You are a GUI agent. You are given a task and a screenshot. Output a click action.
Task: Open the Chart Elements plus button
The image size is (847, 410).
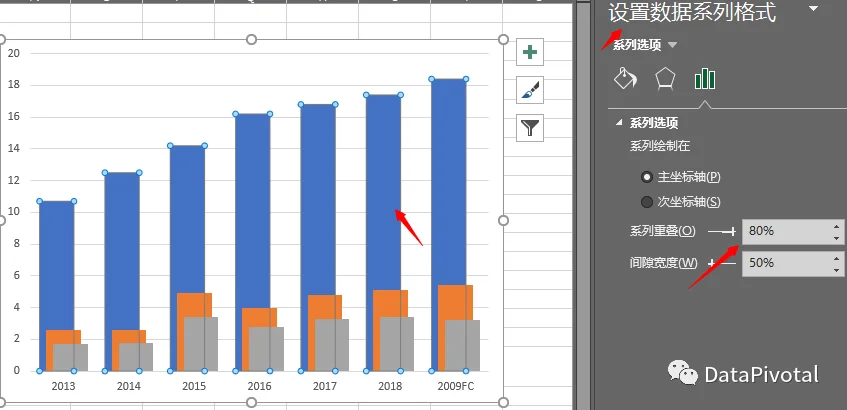(530, 52)
